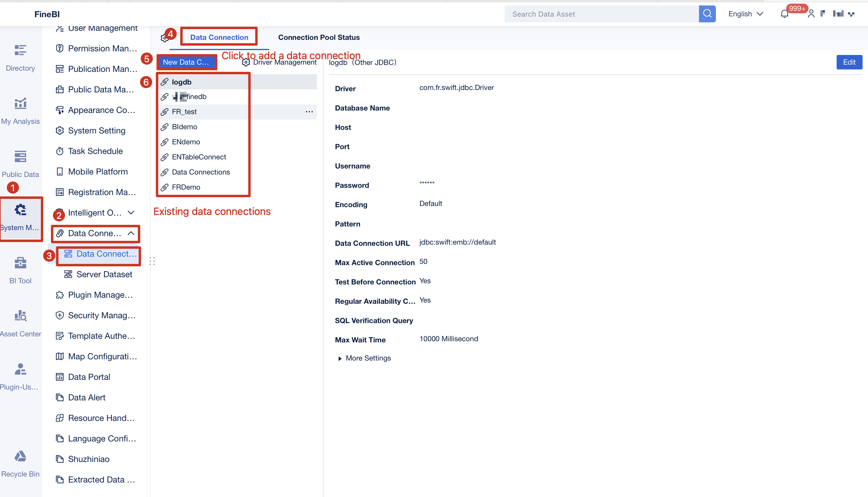Click the notification bell icon

coord(784,14)
